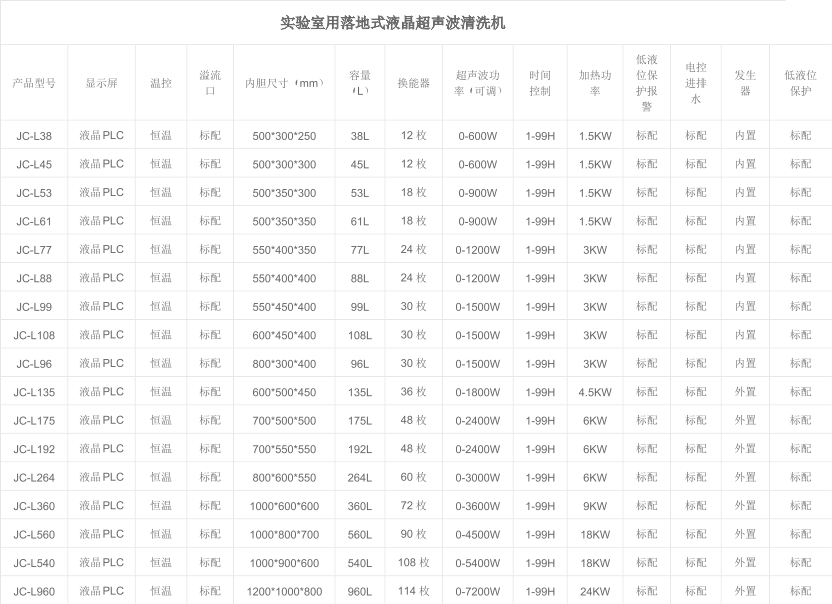Viewport: 832px width, 604px height.
Task: Select model cell JC-L192
Action: pos(34,449)
